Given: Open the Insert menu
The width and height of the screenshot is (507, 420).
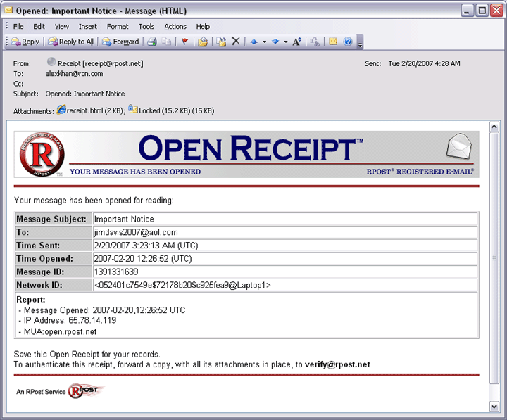Looking at the screenshot, I should [x=87, y=27].
